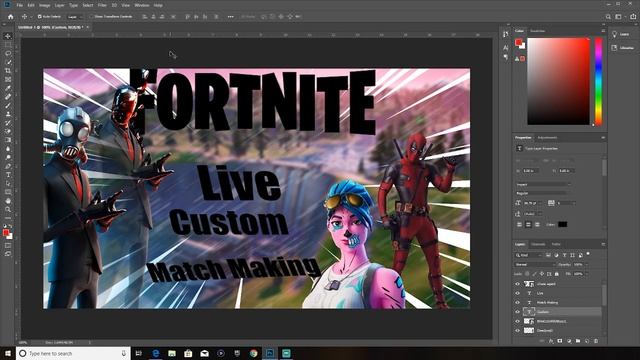Switch to the Adjustments tab
The height and width of the screenshot is (360, 640).
[547, 138]
